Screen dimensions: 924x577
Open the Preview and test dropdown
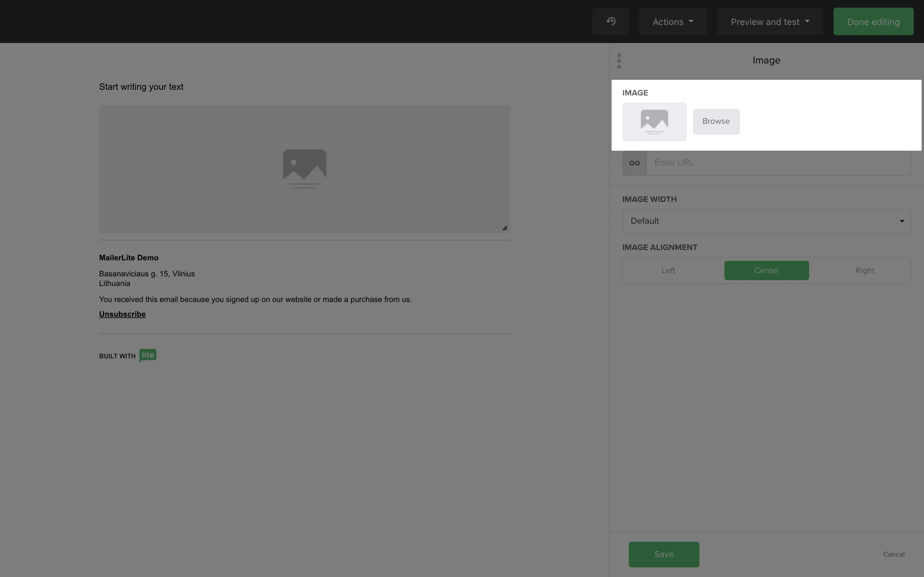770,22
